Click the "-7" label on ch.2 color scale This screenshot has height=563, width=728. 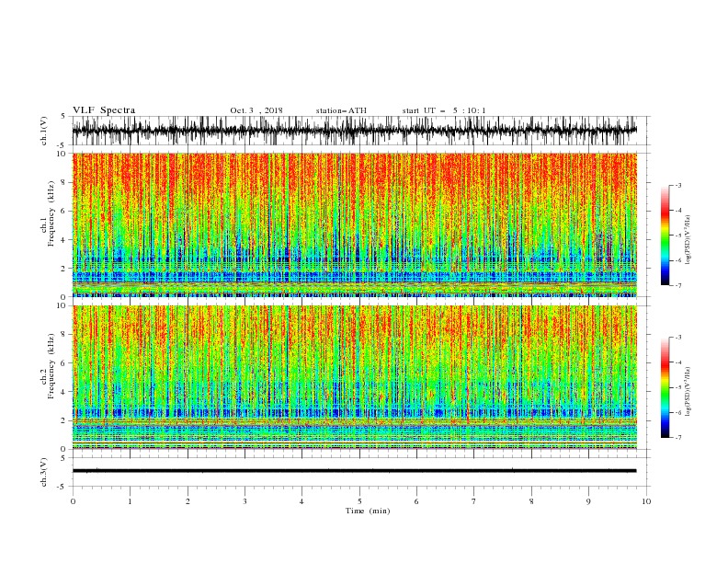677,438
